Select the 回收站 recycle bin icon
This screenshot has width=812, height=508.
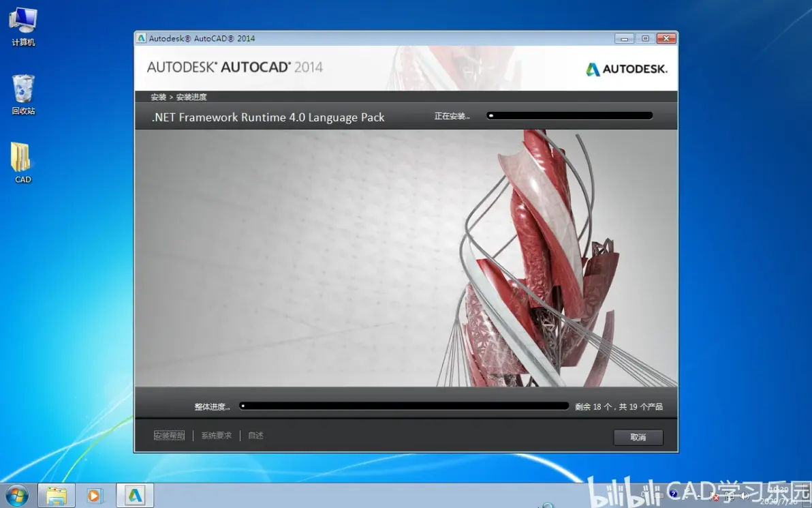(x=23, y=94)
